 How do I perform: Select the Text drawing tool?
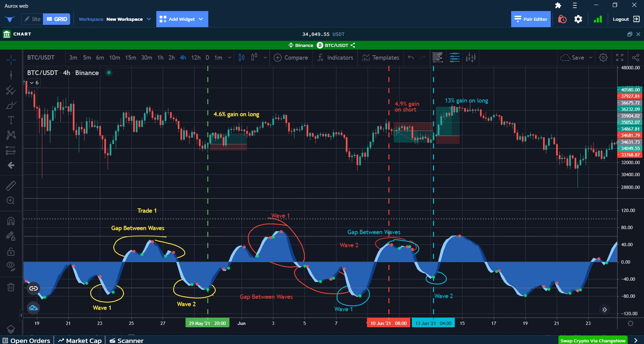[x=11, y=120]
